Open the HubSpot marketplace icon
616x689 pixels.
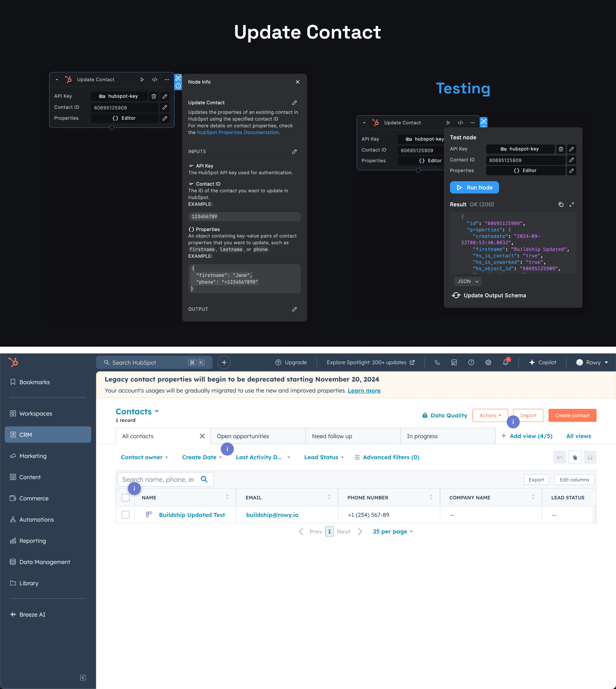point(454,362)
